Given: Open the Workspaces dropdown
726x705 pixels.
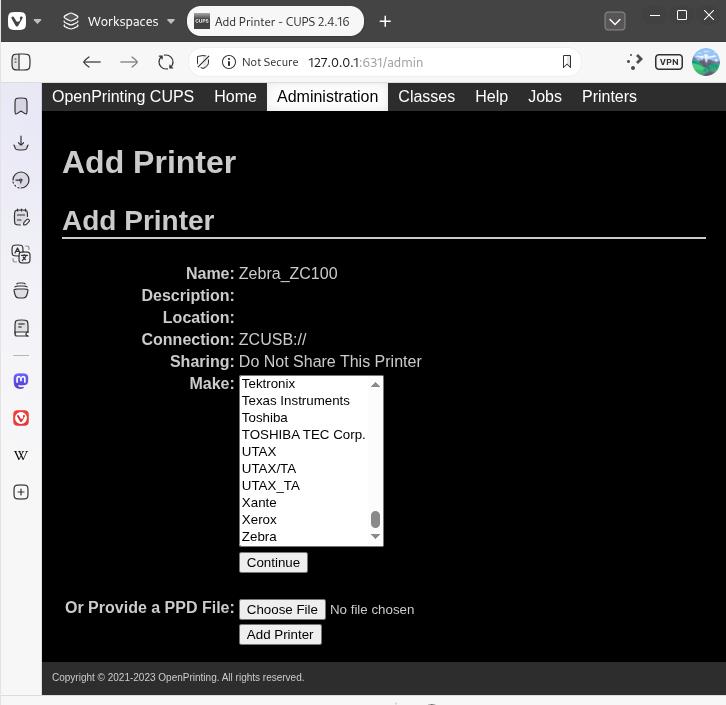Looking at the screenshot, I should click(x=119, y=21).
